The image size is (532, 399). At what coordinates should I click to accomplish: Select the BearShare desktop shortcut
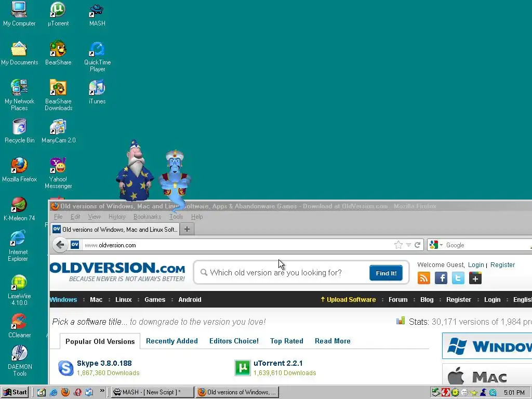click(x=58, y=53)
